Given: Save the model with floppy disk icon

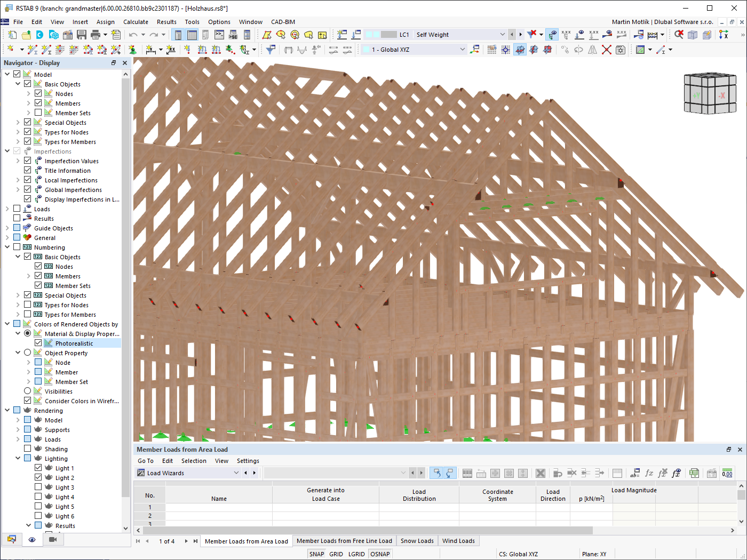Looking at the screenshot, I should tap(82, 35).
